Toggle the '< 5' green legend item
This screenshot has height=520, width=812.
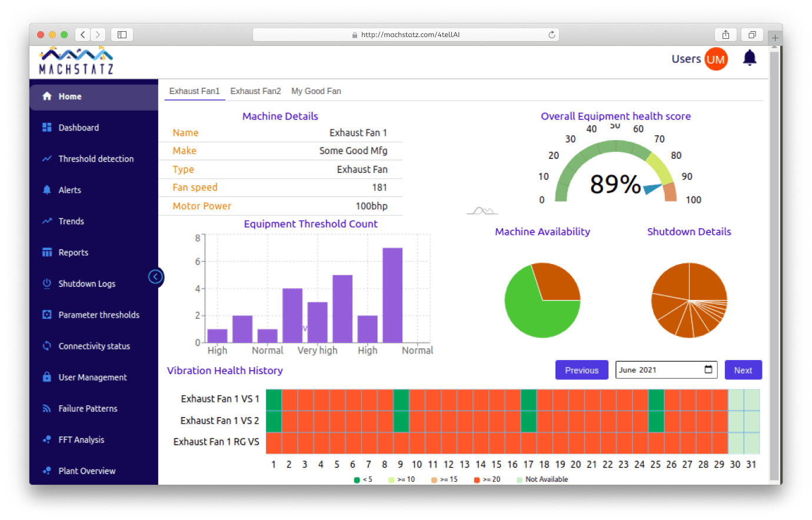point(363,479)
